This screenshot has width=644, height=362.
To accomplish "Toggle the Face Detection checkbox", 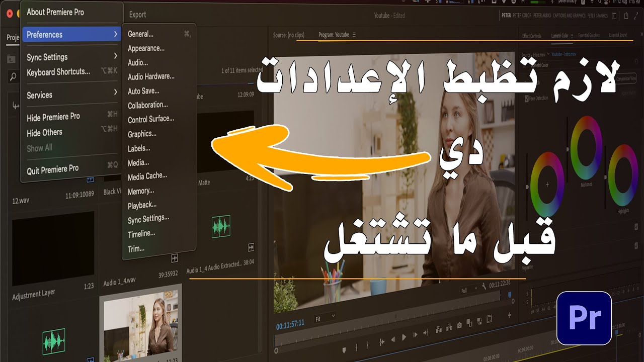I will point(527,99).
